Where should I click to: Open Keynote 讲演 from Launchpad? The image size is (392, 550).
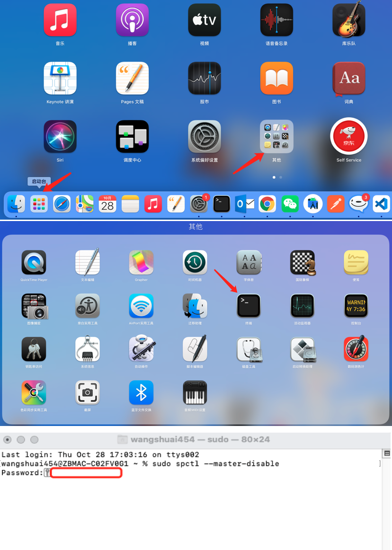click(x=60, y=78)
